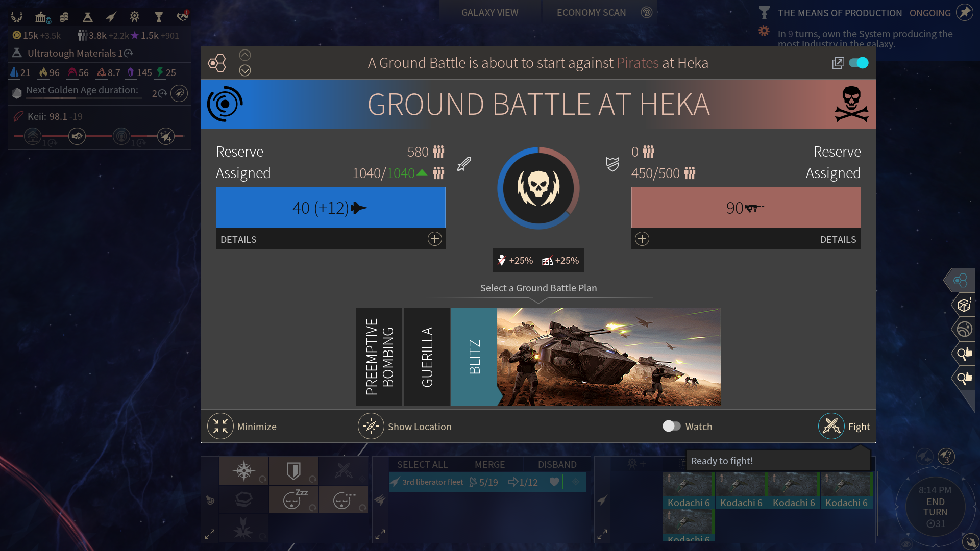Toggle the Watch battle switch
This screenshot has width=980, height=551.
[x=671, y=426]
